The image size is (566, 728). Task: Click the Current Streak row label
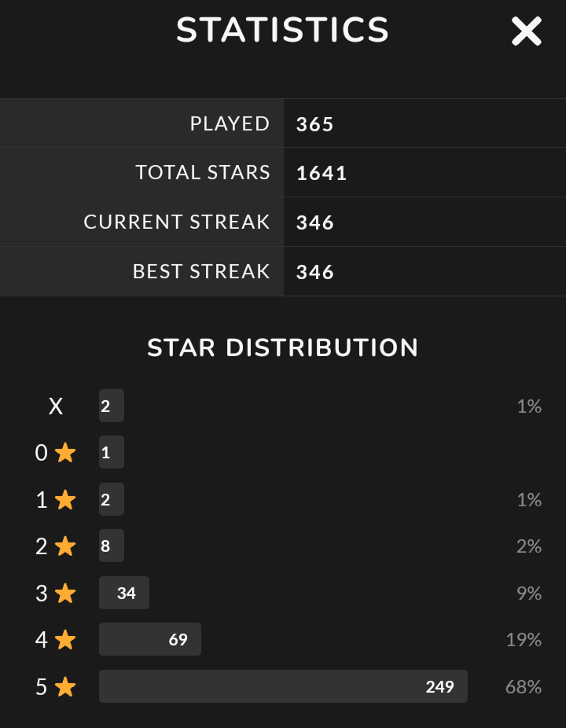pyautogui.click(x=177, y=222)
